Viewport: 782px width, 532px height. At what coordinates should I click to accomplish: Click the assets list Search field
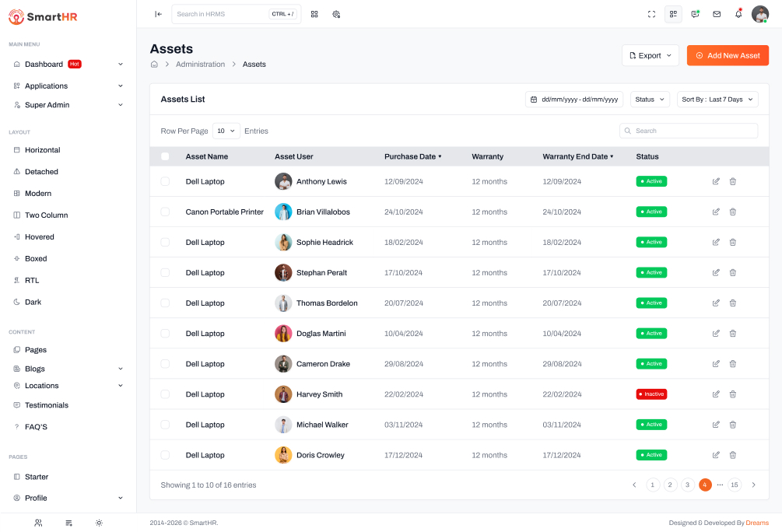[x=689, y=131]
